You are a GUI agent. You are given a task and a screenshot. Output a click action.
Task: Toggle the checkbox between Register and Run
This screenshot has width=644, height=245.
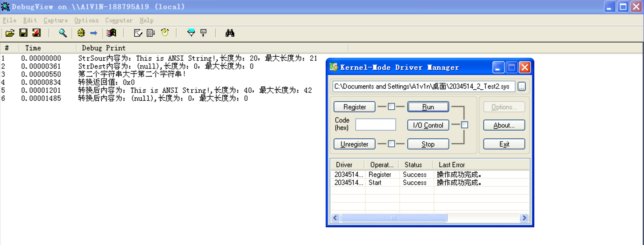(x=391, y=107)
